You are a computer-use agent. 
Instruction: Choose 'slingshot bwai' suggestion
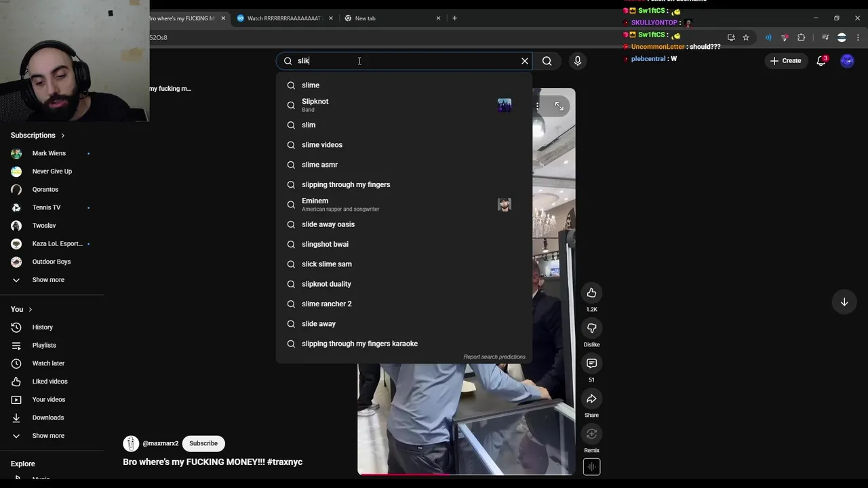point(403,244)
